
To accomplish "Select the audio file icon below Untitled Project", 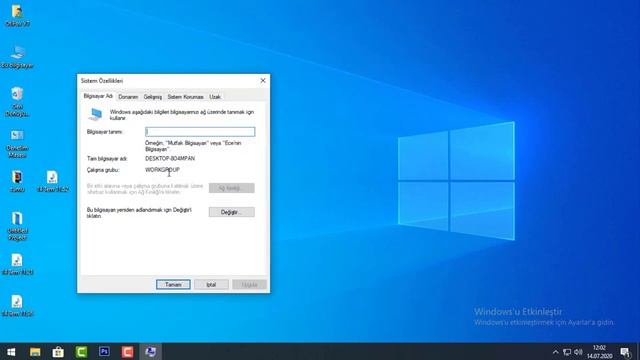I will (17, 264).
